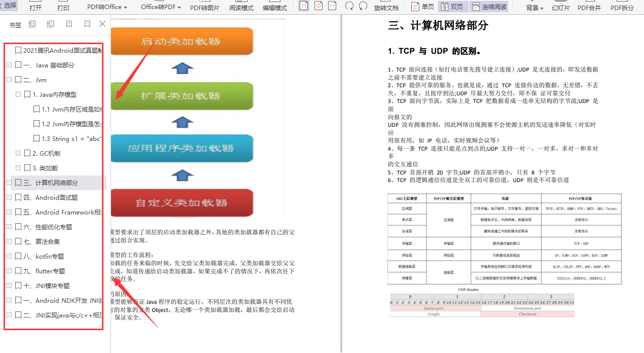Select the 九、flutter专题 bookmark
This screenshot has width=644, height=353.
click(40, 271)
